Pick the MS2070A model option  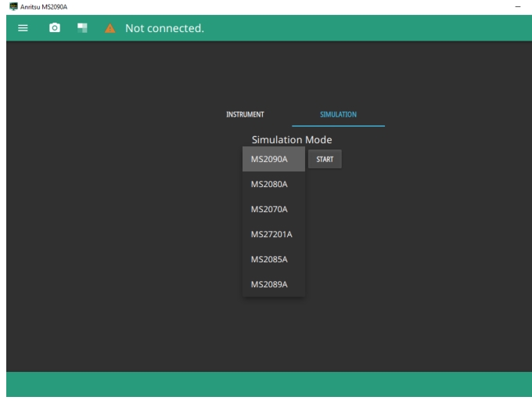pyautogui.click(x=269, y=209)
